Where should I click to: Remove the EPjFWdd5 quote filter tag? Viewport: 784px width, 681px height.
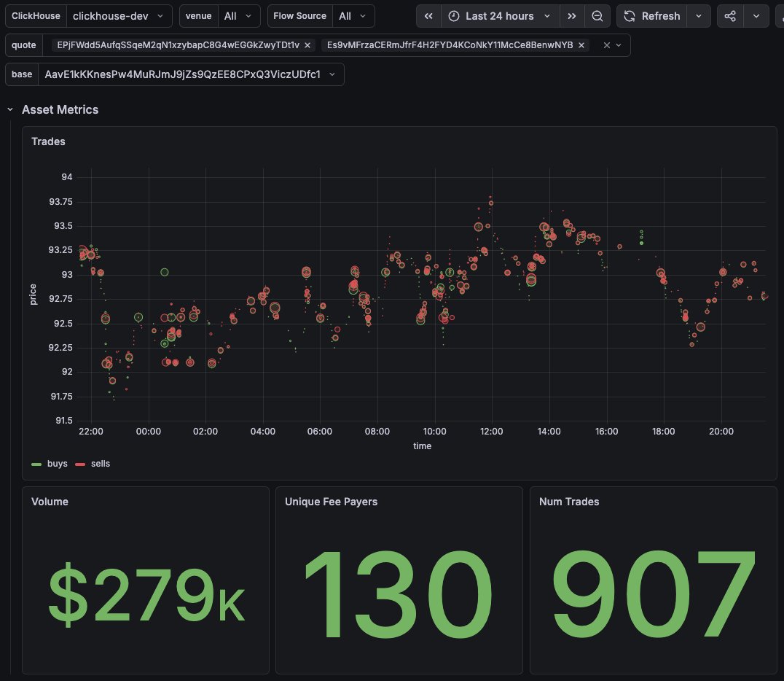307,45
